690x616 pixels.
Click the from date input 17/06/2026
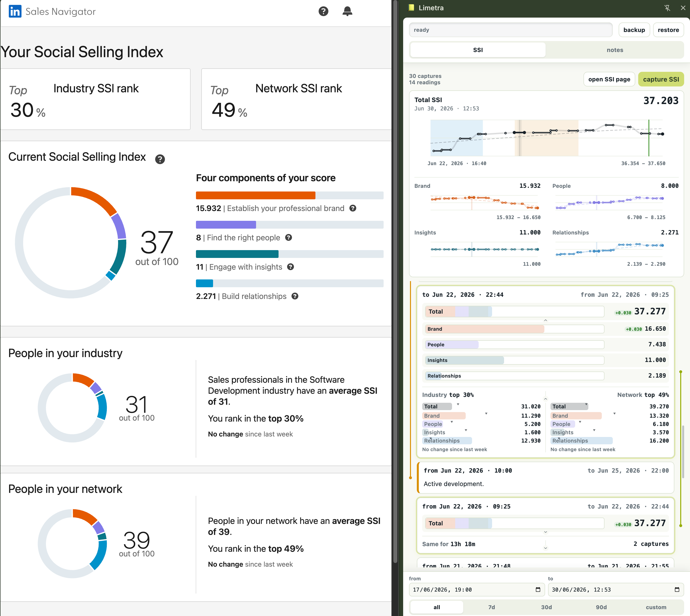pos(477,590)
